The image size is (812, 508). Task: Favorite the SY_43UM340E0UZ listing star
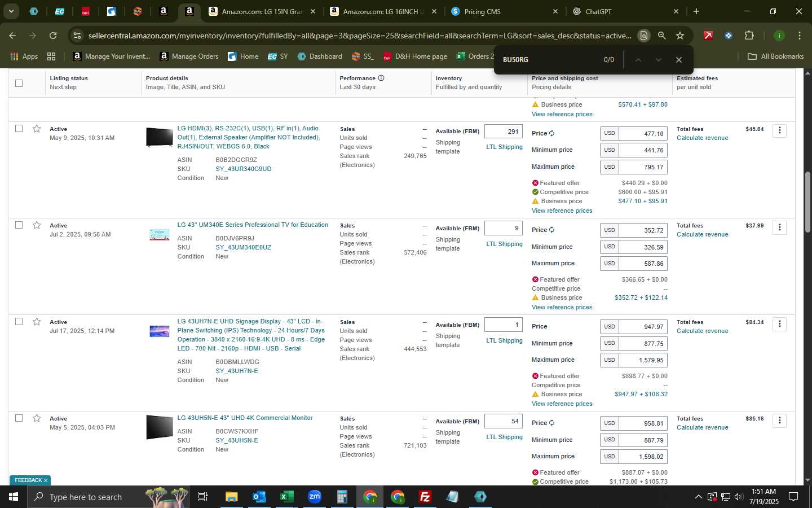click(x=37, y=225)
